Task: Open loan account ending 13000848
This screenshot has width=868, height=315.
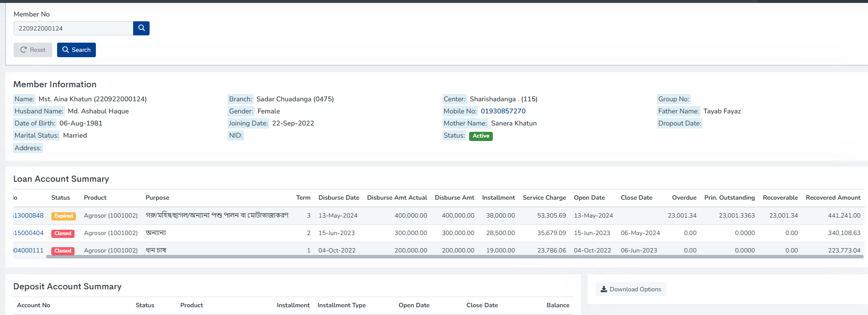Action: pyautogui.click(x=29, y=216)
